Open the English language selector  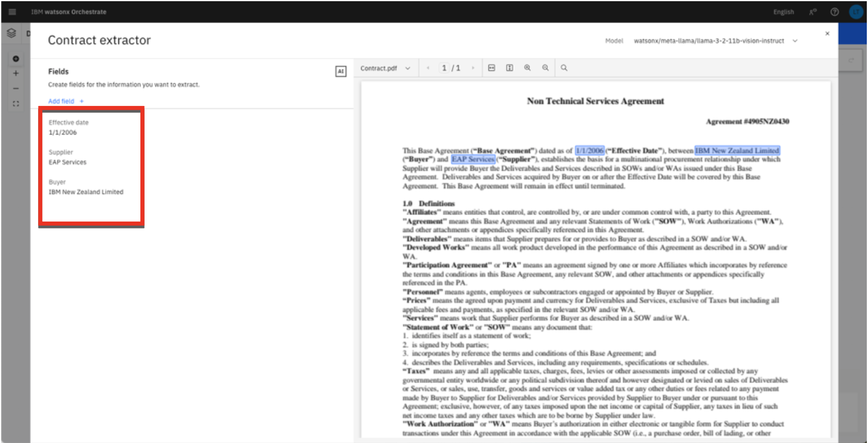point(784,12)
